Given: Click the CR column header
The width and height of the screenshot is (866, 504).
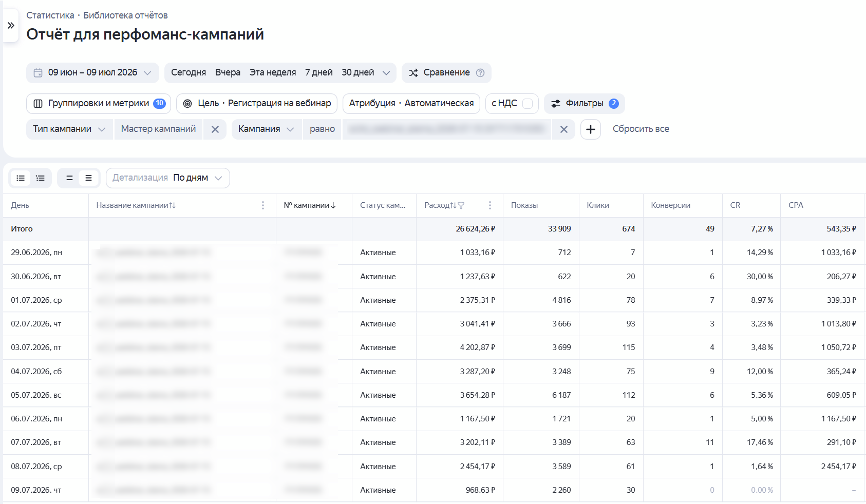Looking at the screenshot, I should pos(735,205).
